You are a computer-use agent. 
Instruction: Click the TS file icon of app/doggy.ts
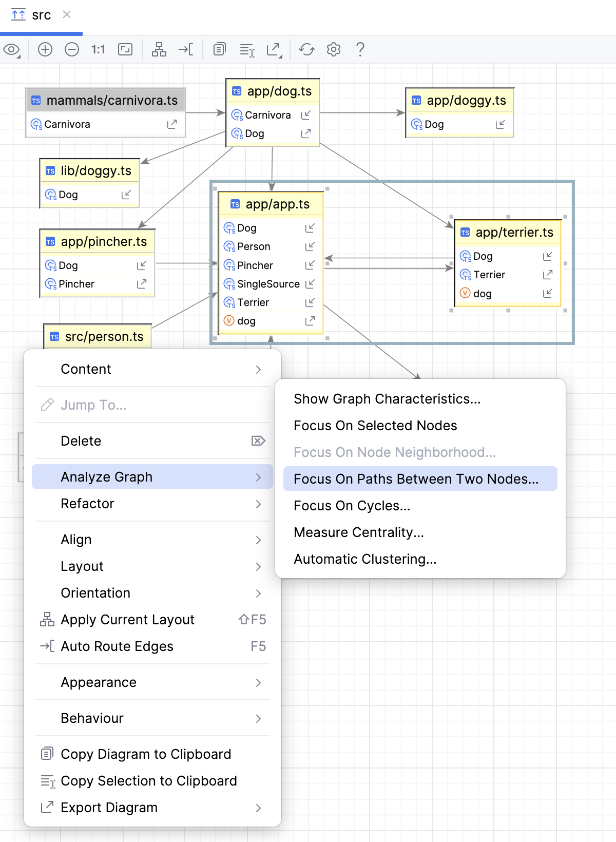pyautogui.click(x=416, y=101)
